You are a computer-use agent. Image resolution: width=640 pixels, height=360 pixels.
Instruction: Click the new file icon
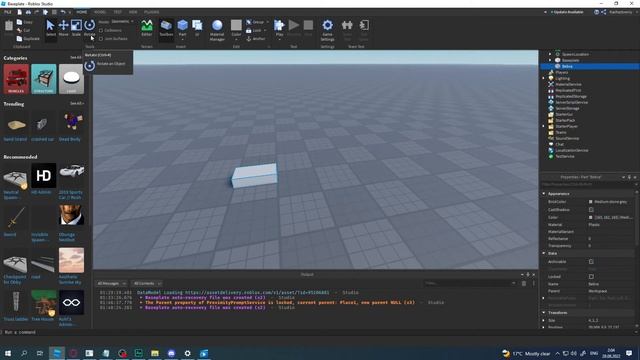click(x=20, y=12)
